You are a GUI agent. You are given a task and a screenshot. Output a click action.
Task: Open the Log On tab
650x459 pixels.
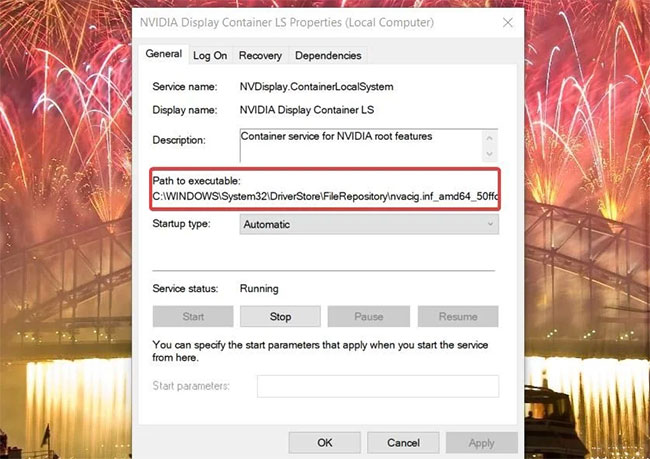click(x=210, y=56)
